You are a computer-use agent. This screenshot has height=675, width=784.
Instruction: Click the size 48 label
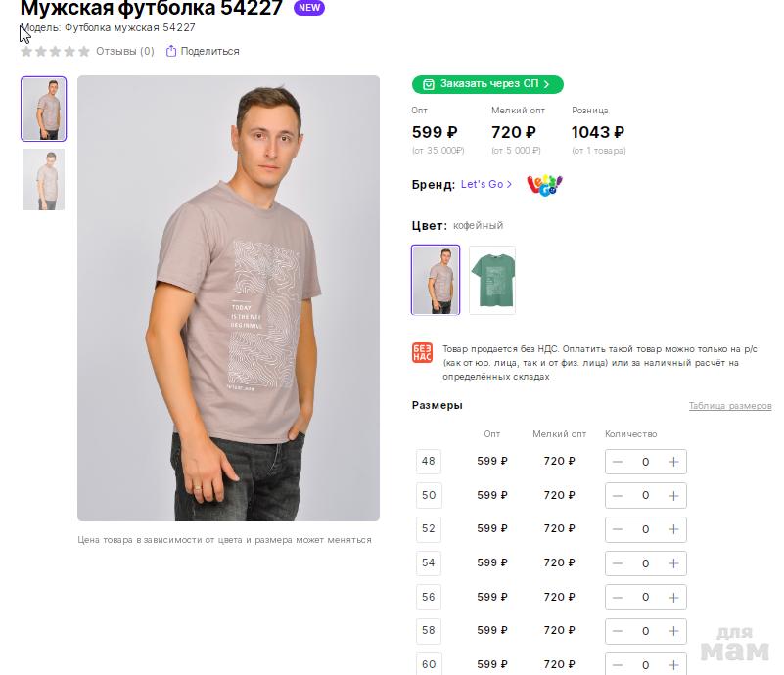pos(429,461)
